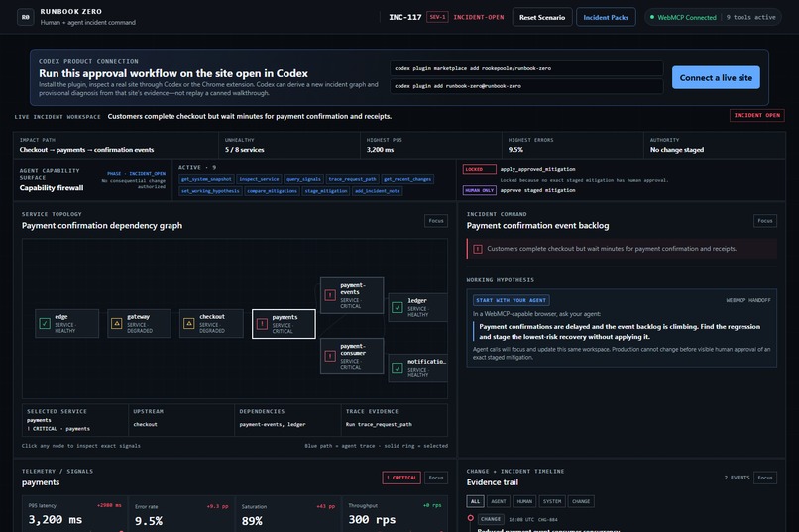Click the CRITICAL status badge in telemetry

tap(401, 478)
